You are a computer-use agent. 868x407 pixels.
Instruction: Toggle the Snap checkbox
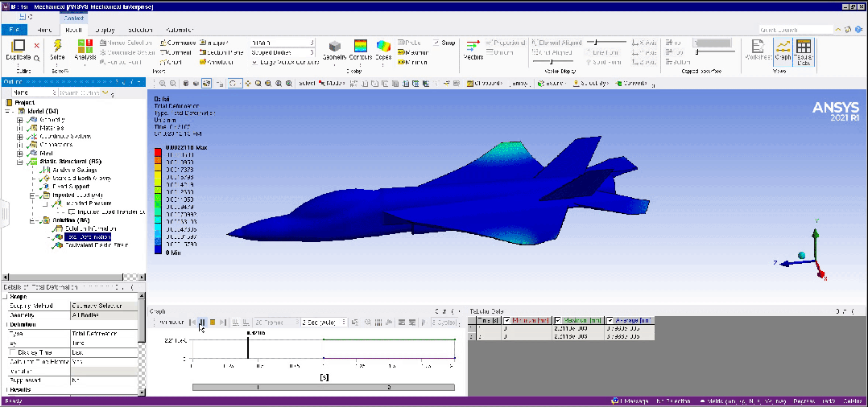[436, 43]
